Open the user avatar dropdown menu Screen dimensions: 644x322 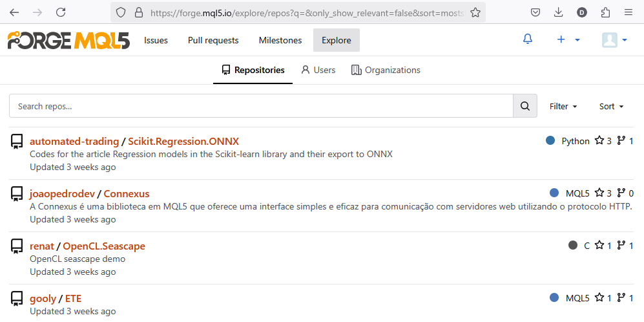[x=615, y=40]
